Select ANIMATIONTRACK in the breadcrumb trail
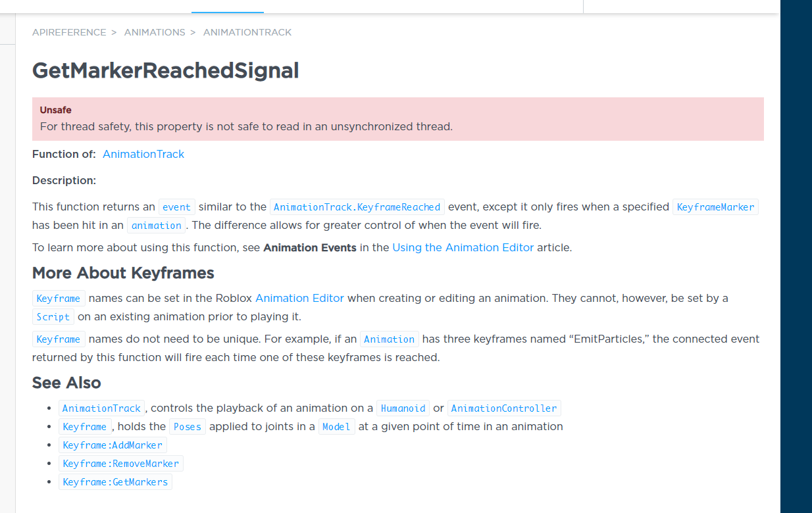The height and width of the screenshot is (513, 812). click(x=247, y=32)
